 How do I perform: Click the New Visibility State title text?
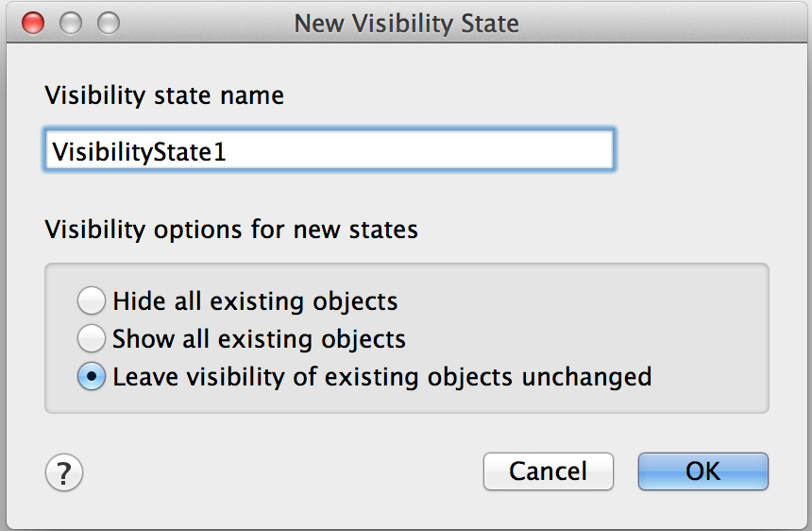coord(406,23)
